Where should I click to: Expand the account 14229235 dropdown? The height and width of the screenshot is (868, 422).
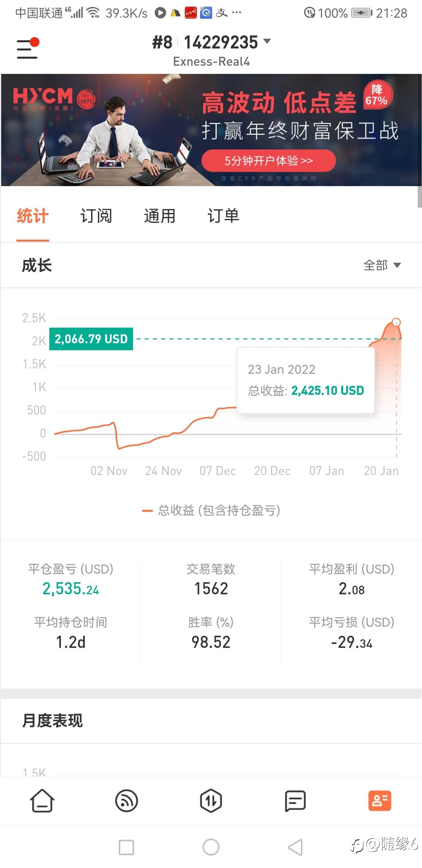(267, 41)
